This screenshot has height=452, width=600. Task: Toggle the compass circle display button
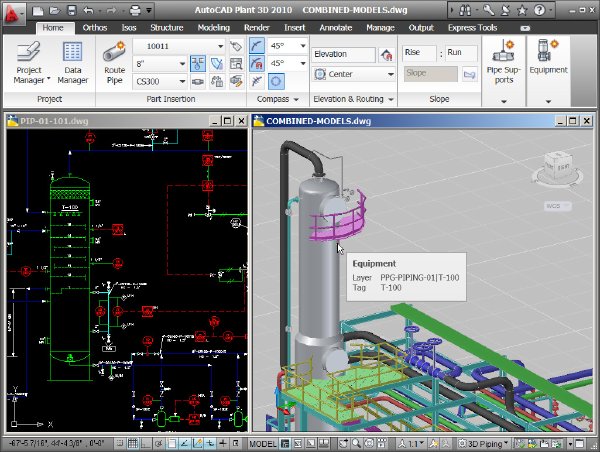click(276, 81)
